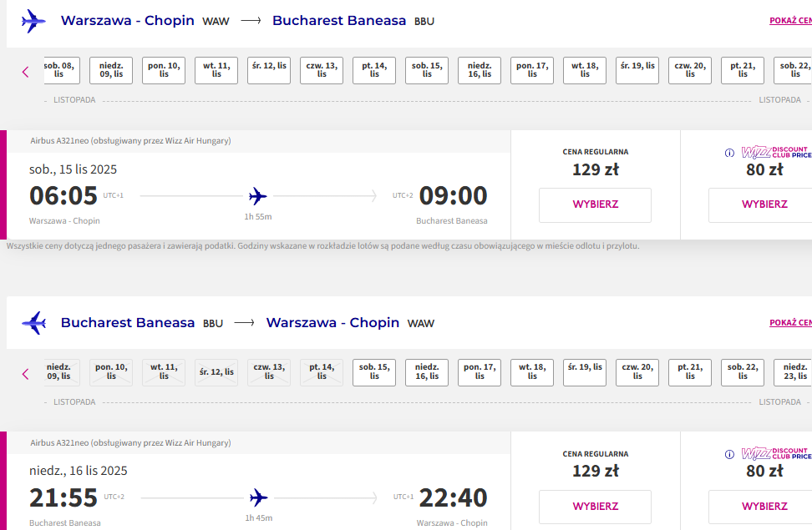The height and width of the screenshot is (530, 812).
Task: Select return regular price 129 zł WYBIERZ
Action: (595, 507)
